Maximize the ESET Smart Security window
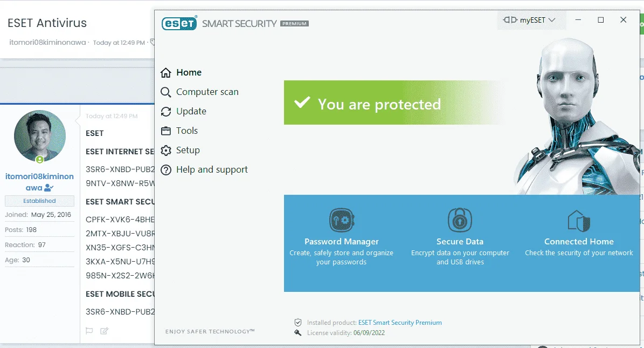Image resolution: width=644 pixels, height=348 pixels. 600,20
